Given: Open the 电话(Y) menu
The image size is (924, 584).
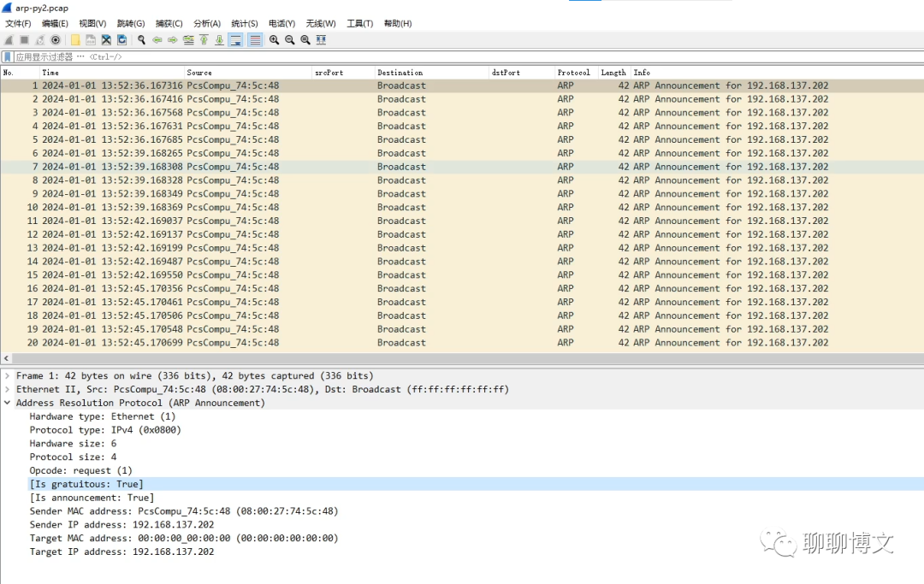Looking at the screenshot, I should [x=281, y=24].
